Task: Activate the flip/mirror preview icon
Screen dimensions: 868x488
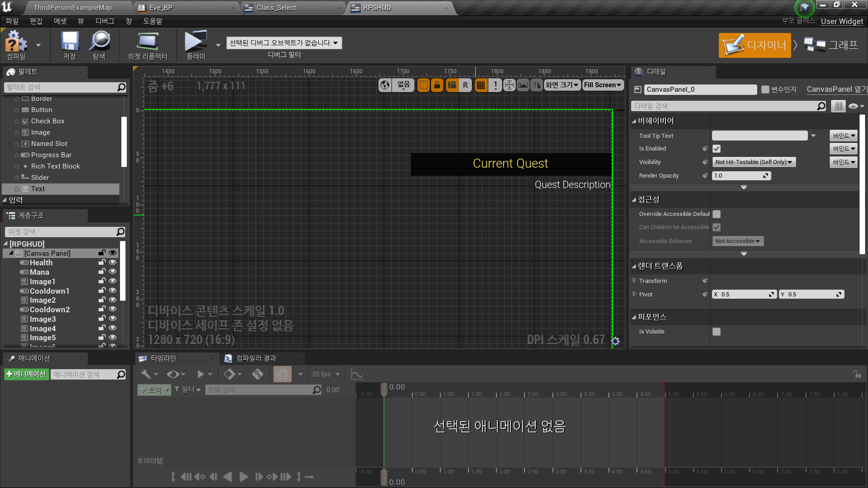Action: [536, 85]
